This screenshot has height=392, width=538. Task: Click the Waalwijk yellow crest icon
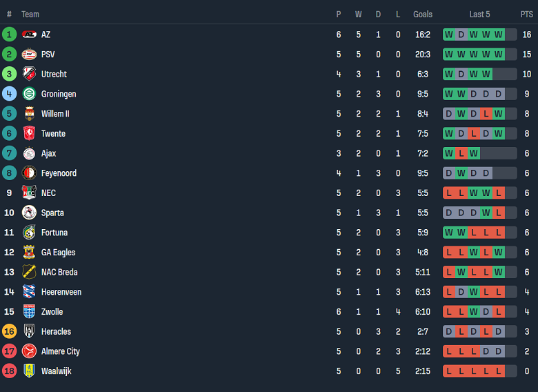pyautogui.click(x=29, y=371)
